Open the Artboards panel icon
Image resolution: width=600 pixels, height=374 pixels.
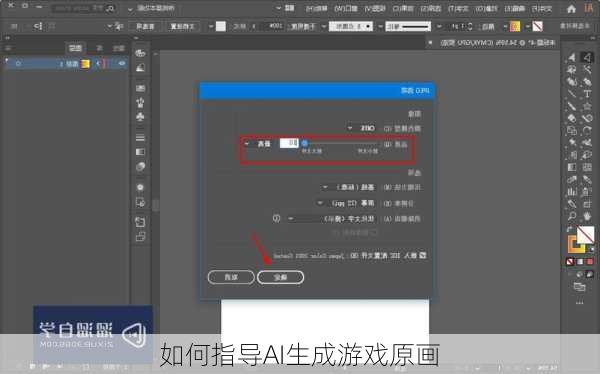click(140, 237)
